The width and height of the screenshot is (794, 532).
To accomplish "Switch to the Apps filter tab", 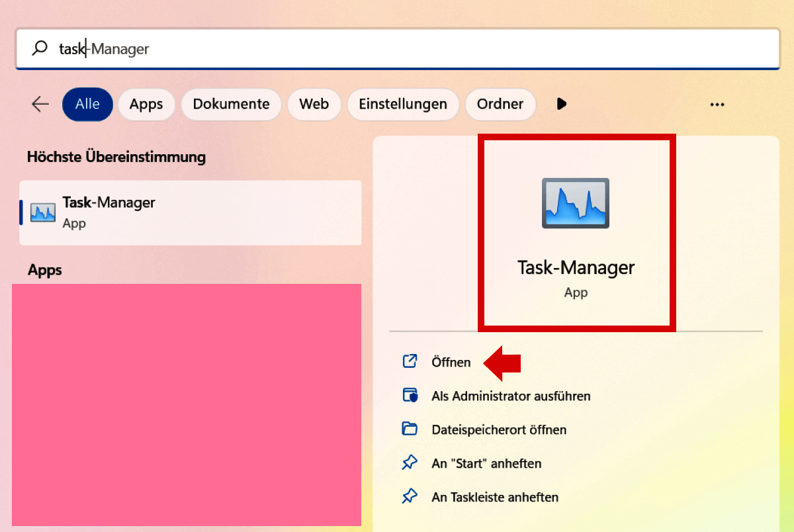I will (146, 104).
